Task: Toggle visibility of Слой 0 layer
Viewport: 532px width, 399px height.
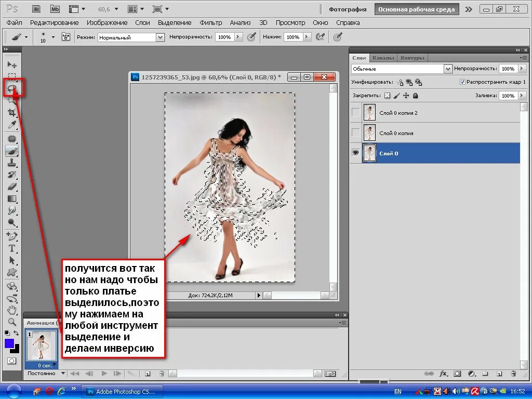Action: 355,153
